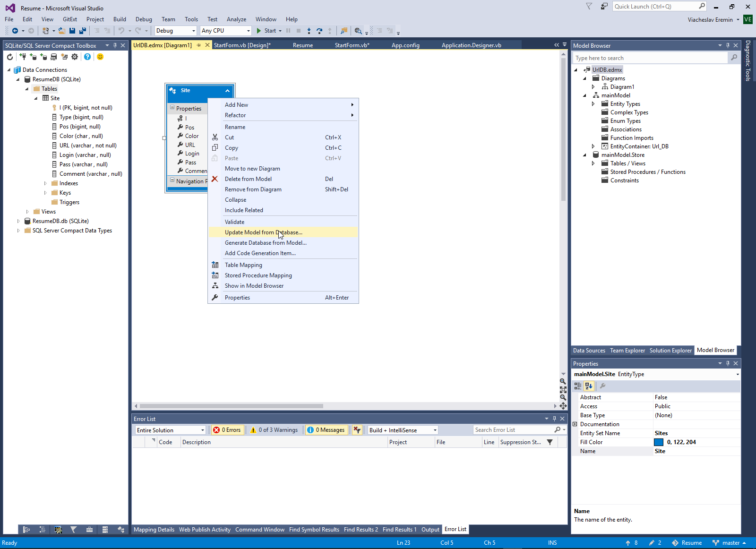Viewport: 756px width, 549px height.
Task: Clear all Error List filters icon
Action: 357,430
